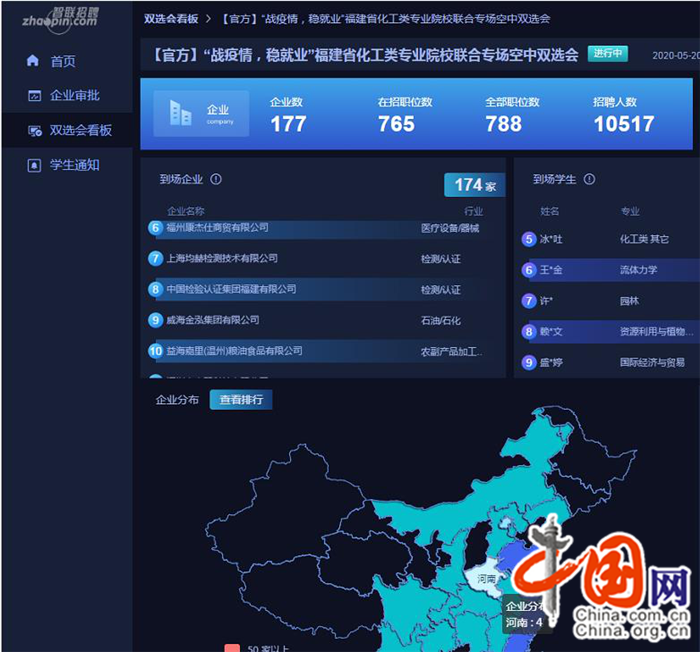Click the 双选会看板 sidebar icon
This screenshot has height=652, width=700.
pyautogui.click(x=33, y=131)
